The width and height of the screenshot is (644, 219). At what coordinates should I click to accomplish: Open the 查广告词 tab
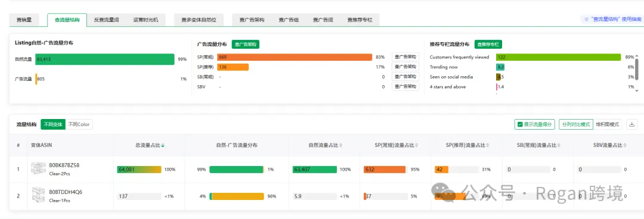(323, 20)
